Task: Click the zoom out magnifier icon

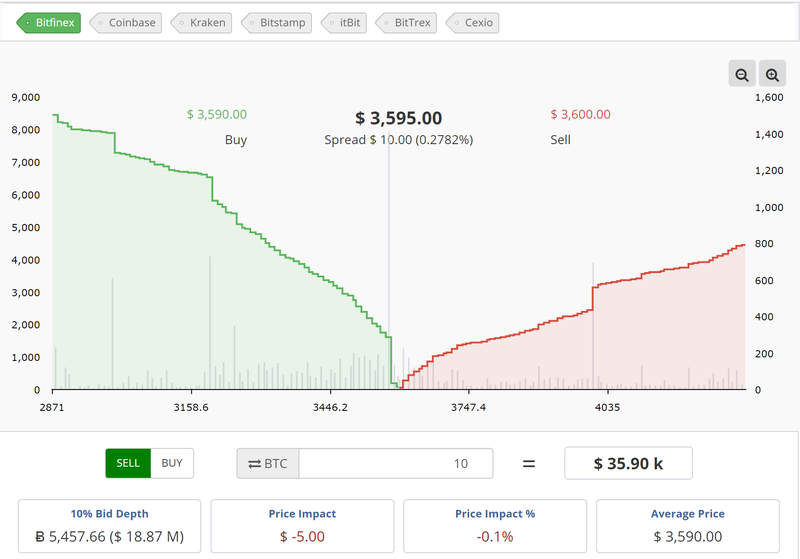Action: tap(742, 75)
